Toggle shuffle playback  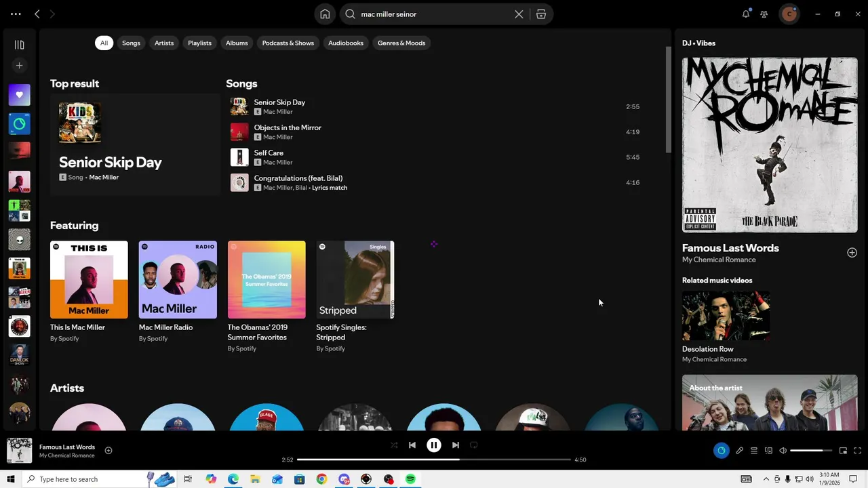click(x=394, y=445)
